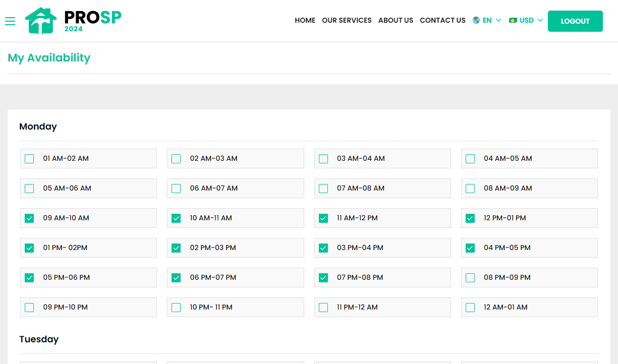
Task: Deselect the 04 PM-05 PM slot
Action: [470, 248]
